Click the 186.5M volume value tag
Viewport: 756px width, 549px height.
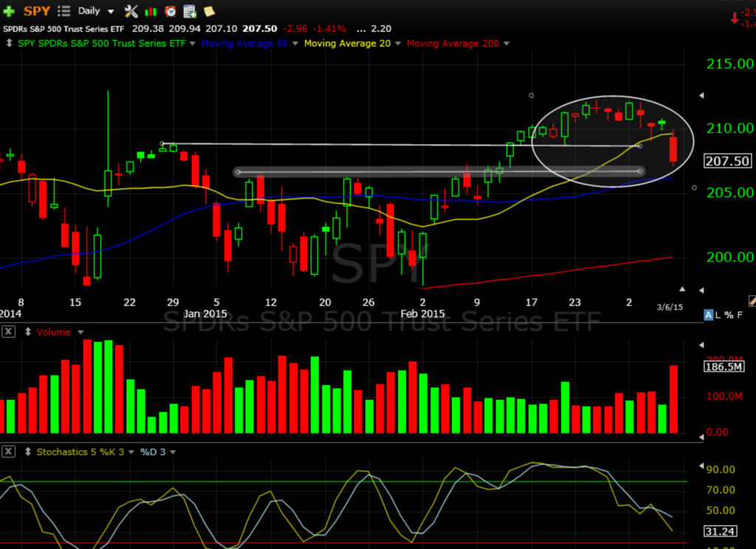point(724,366)
